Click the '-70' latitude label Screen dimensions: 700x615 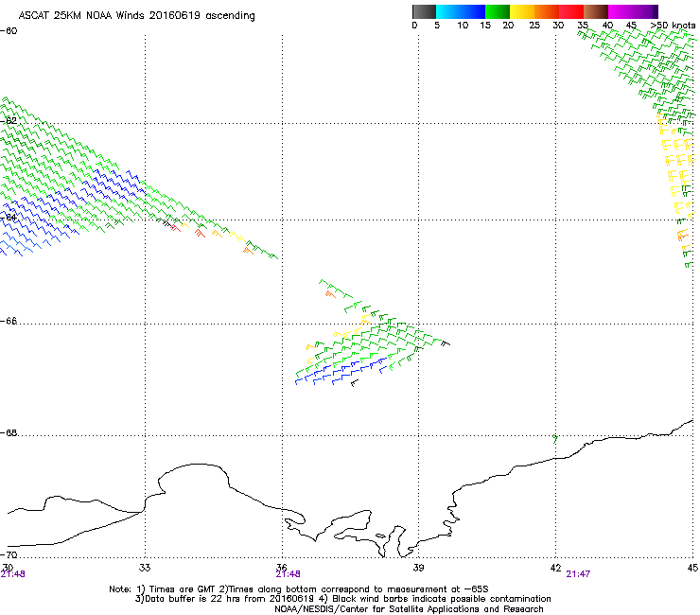[9, 554]
